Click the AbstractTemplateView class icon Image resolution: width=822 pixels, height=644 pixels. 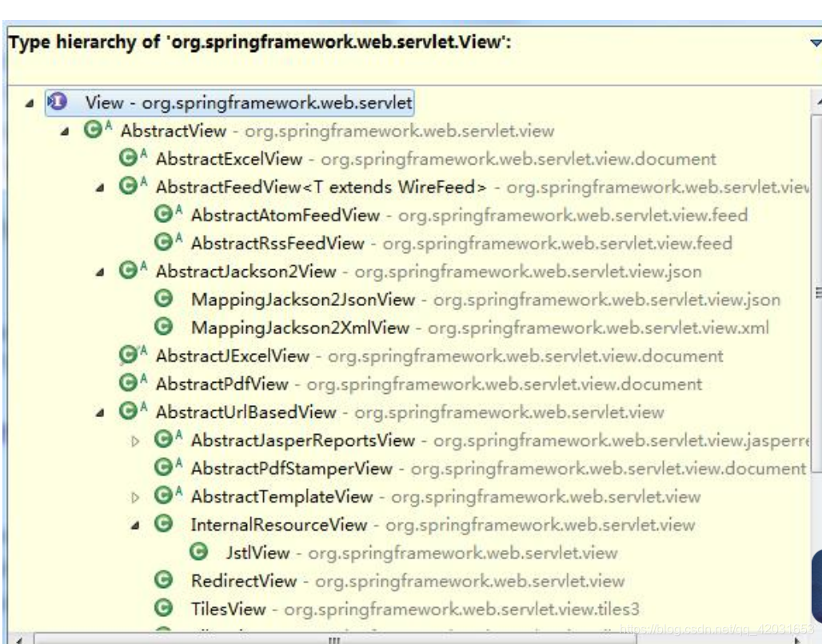click(163, 495)
